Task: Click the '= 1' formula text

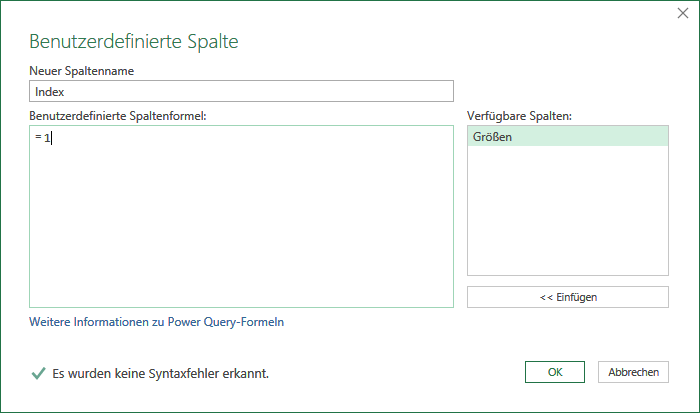Action: (x=43, y=138)
